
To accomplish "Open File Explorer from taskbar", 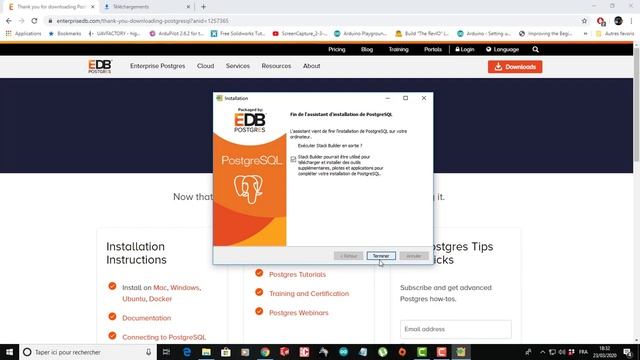I will 206,352.
